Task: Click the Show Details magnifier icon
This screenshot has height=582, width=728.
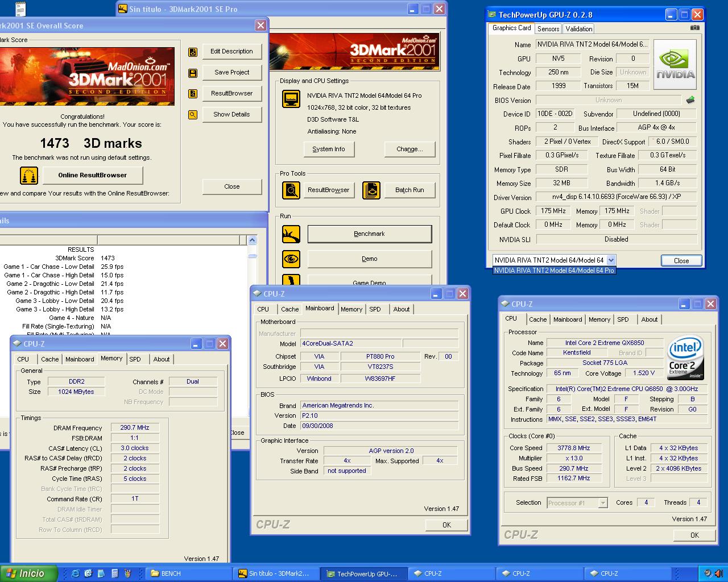Action: click(x=193, y=115)
